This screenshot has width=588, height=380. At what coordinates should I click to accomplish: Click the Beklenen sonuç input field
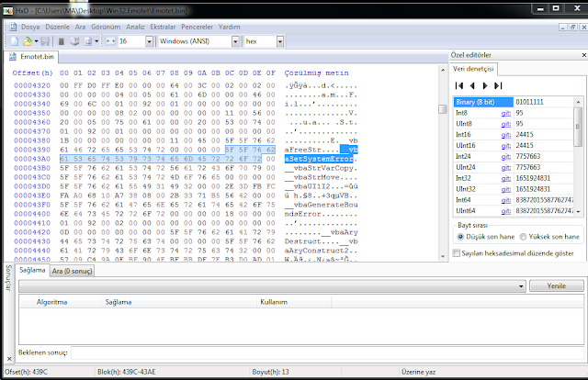[x=327, y=352]
